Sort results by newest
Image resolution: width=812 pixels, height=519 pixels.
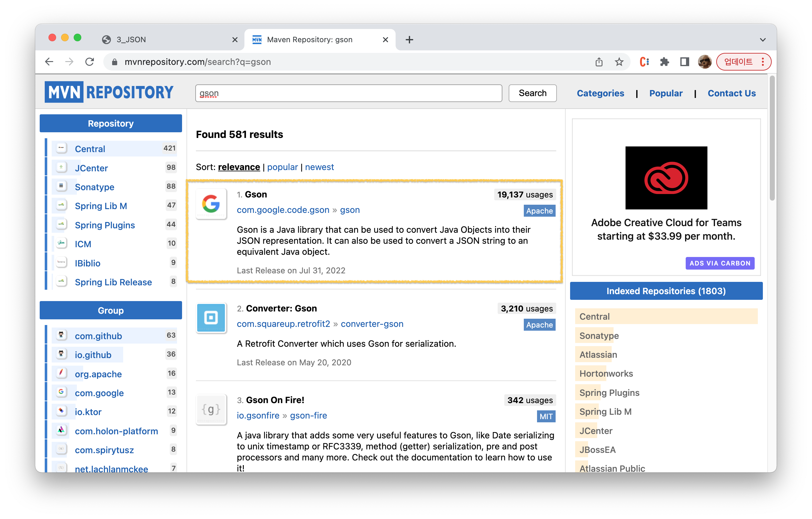(x=319, y=167)
